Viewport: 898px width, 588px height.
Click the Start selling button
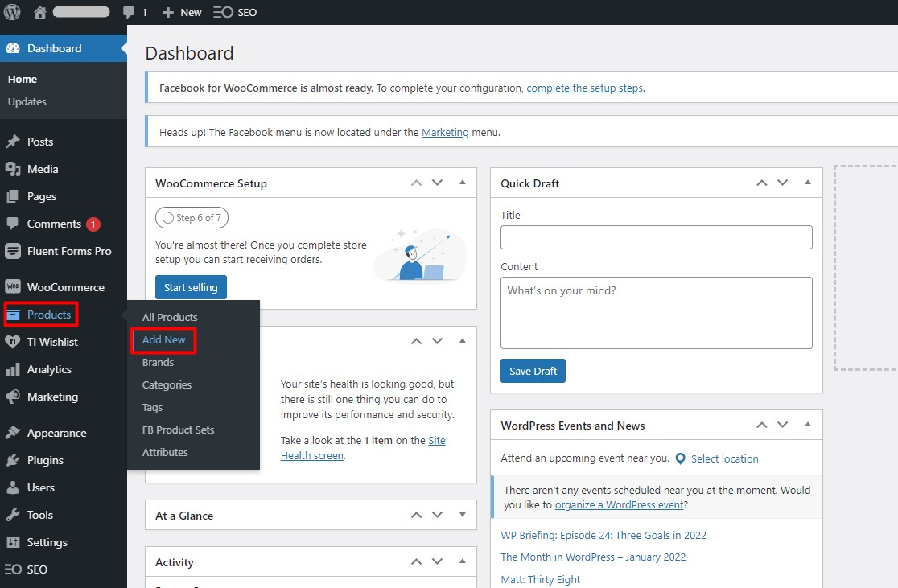(191, 287)
